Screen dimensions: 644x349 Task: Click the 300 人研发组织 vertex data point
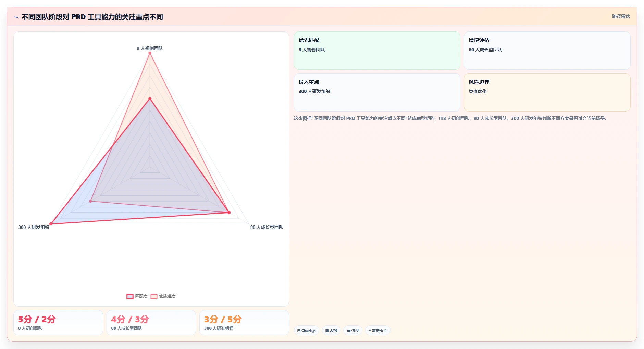51,224
